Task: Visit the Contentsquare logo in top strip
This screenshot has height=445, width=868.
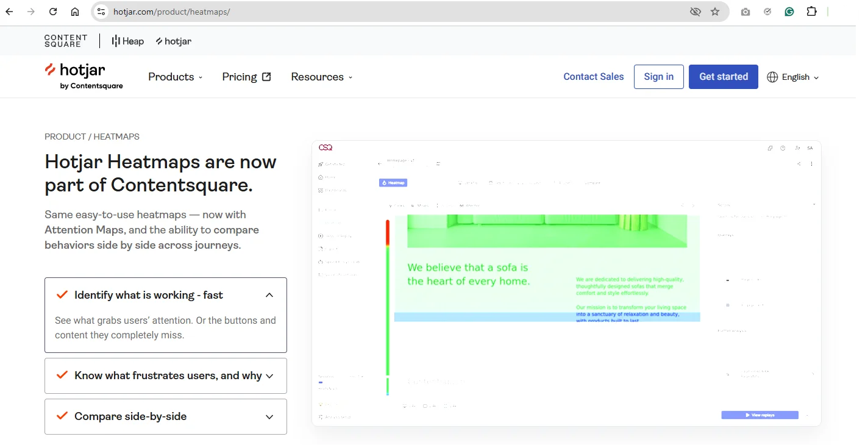Action: pos(66,41)
